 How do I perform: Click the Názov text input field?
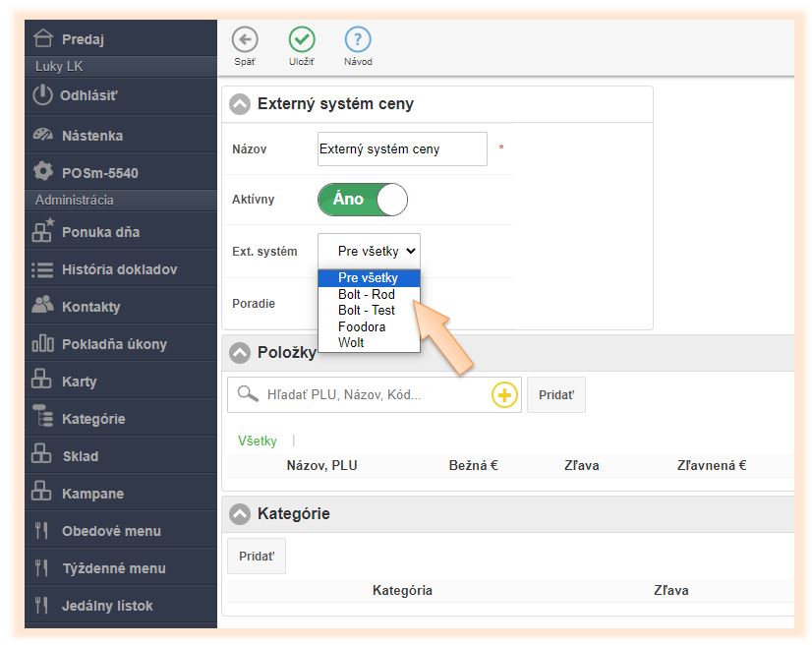coord(402,149)
